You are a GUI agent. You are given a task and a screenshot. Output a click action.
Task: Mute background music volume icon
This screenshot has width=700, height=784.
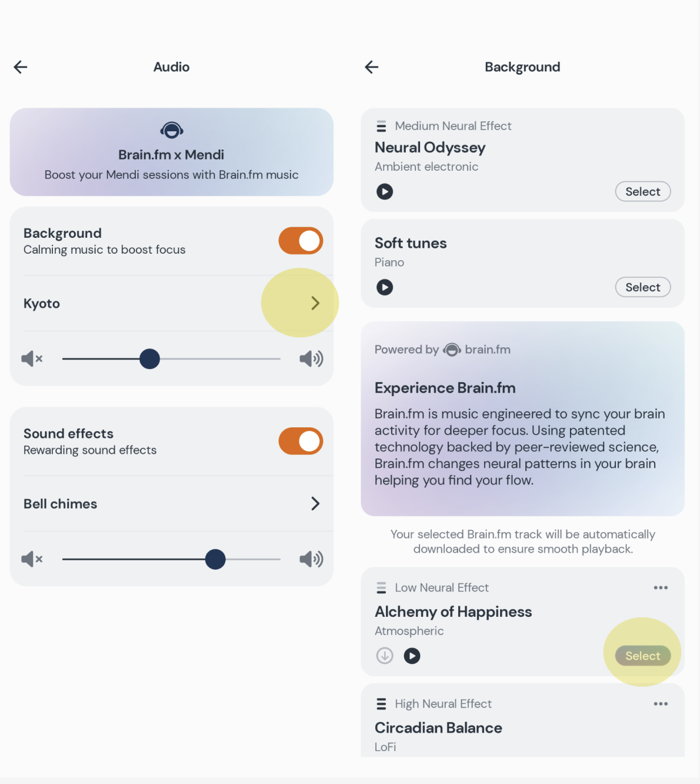32,358
